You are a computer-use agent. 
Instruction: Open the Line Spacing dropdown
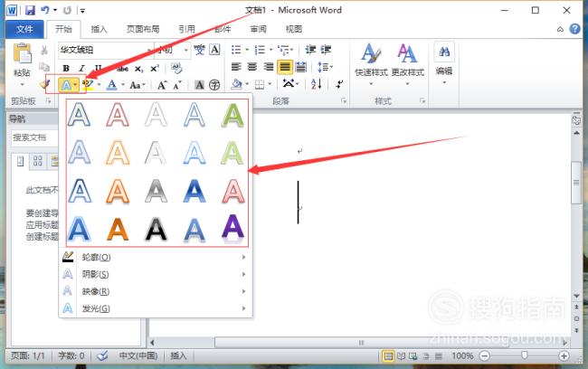click(x=325, y=67)
